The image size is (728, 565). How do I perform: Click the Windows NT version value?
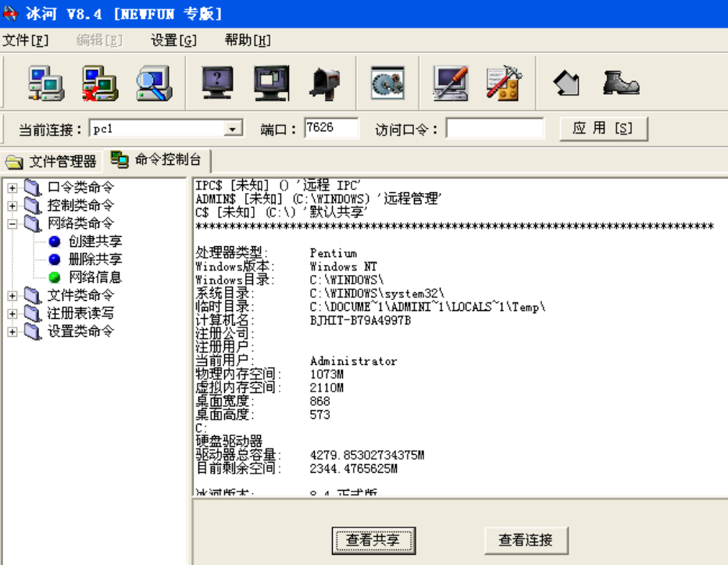click(x=344, y=266)
